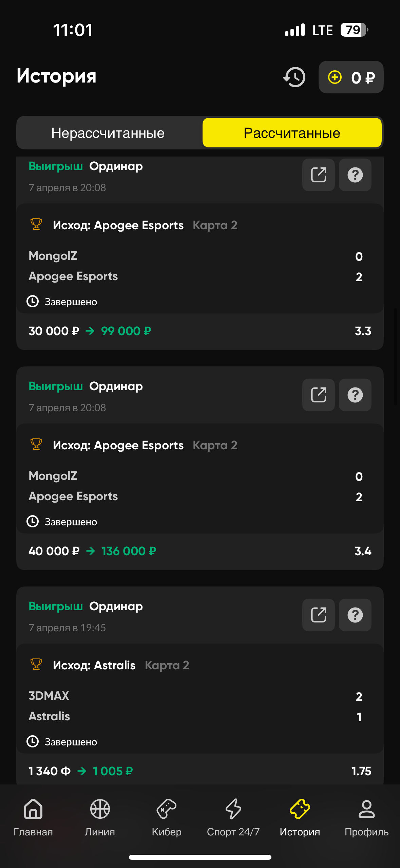The height and width of the screenshot is (868, 400).
Task: Share the 40 000 ₽ winning bet
Action: [x=318, y=395]
